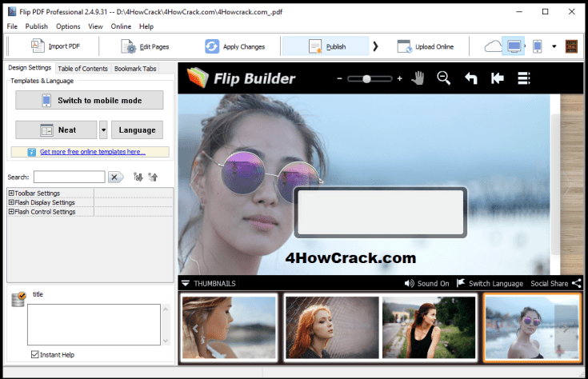Click the Flip Builder logo
The image size is (588, 379).
(x=241, y=78)
